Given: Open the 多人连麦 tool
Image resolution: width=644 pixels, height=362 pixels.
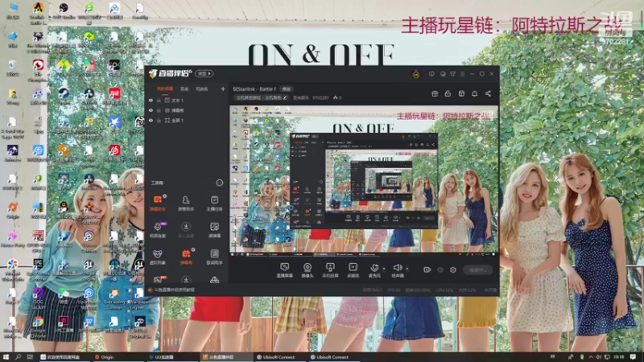Looking at the screenshot, I should (x=186, y=230).
